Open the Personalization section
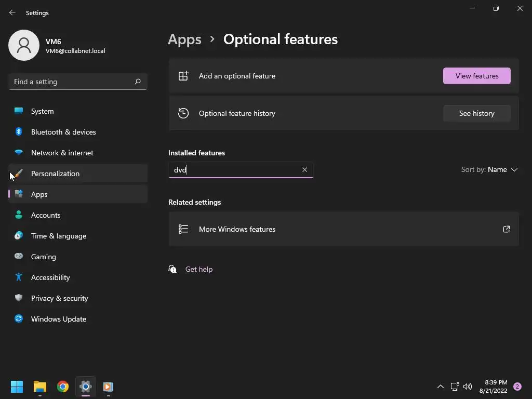 (x=55, y=174)
